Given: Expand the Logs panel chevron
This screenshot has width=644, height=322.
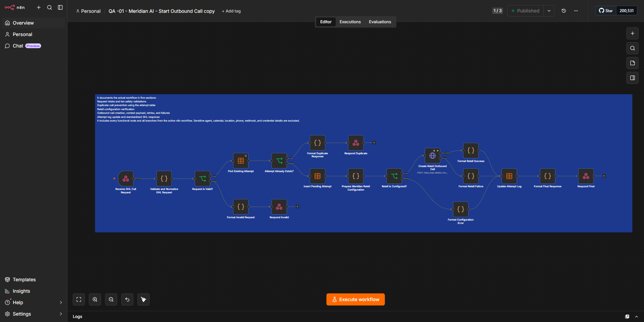Looking at the screenshot, I should (637, 317).
